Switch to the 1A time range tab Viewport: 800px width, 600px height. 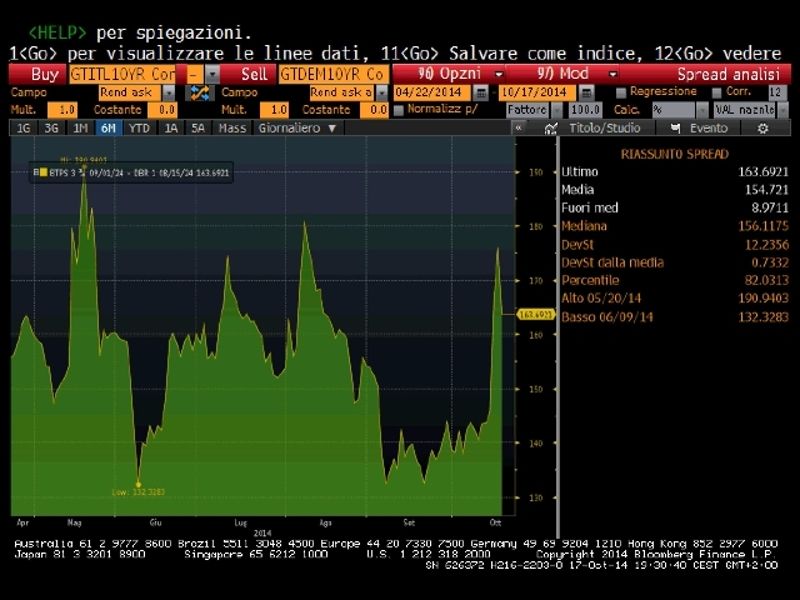(171, 128)
